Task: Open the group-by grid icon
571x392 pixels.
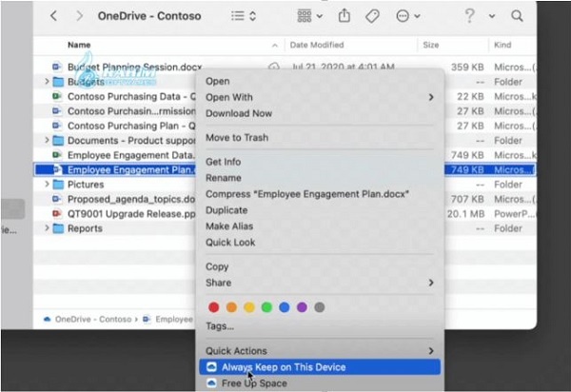Action: pos(305,15)
